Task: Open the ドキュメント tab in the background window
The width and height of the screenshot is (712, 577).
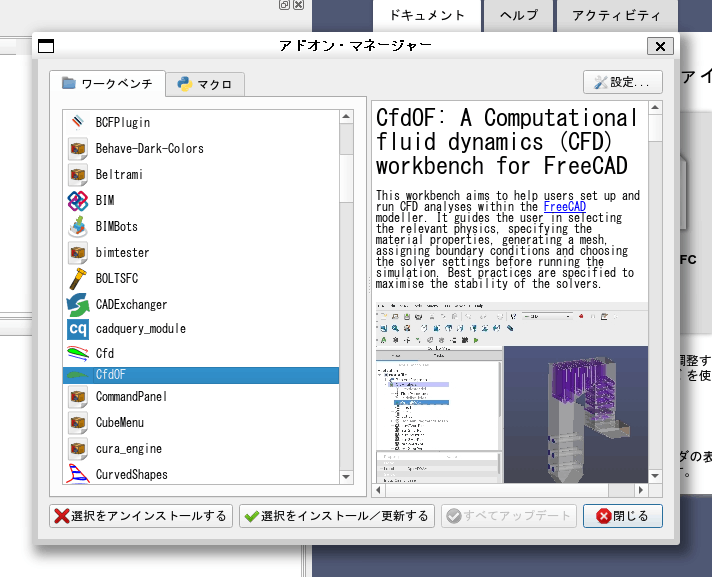Action: click(x=427, y=15)
